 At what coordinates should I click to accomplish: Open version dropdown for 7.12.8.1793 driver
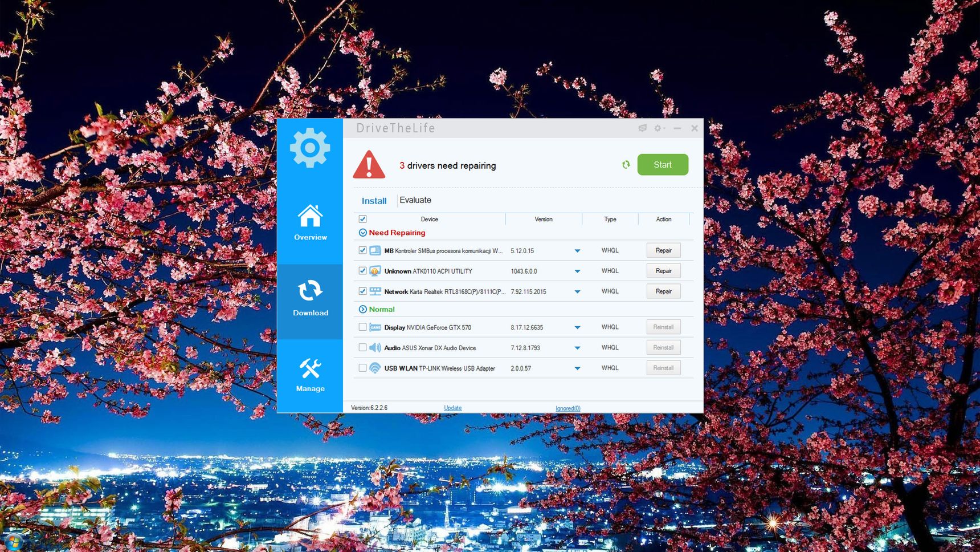[577, 348]
